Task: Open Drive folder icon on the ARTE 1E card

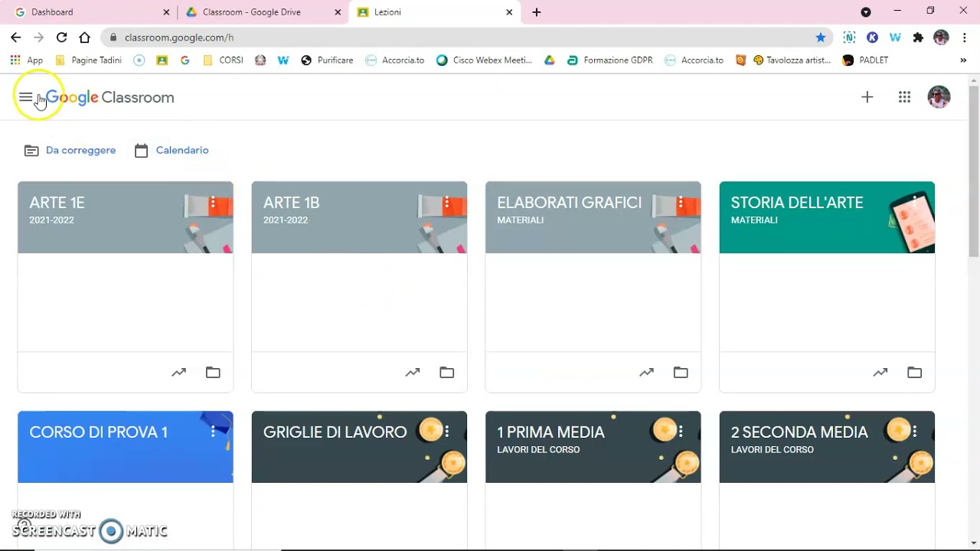Action: pos(213,373)
